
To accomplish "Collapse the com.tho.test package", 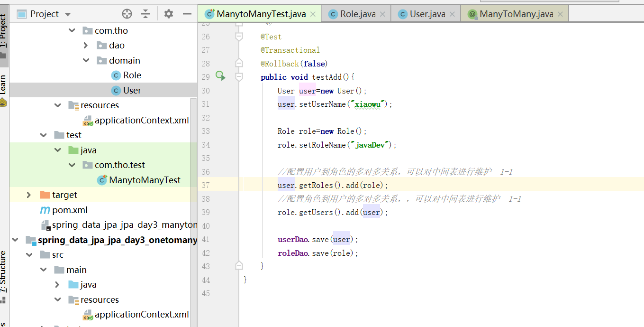I will tap(72, 165).
